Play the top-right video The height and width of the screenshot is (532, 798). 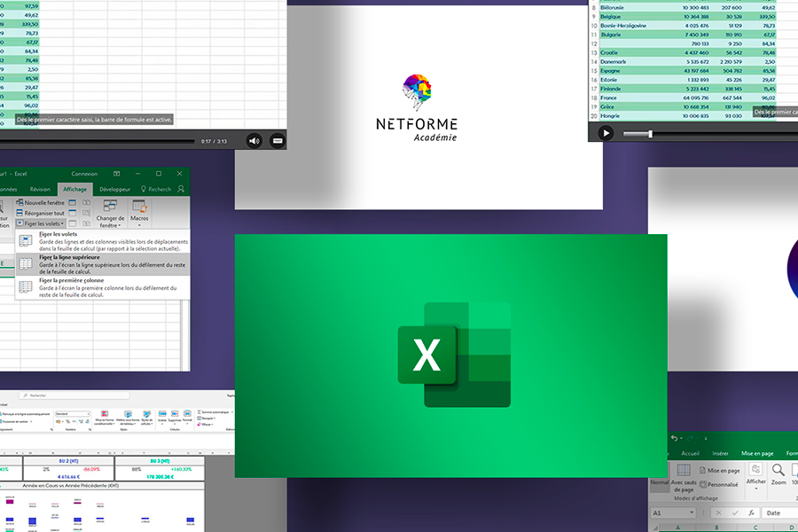(606, 133)
